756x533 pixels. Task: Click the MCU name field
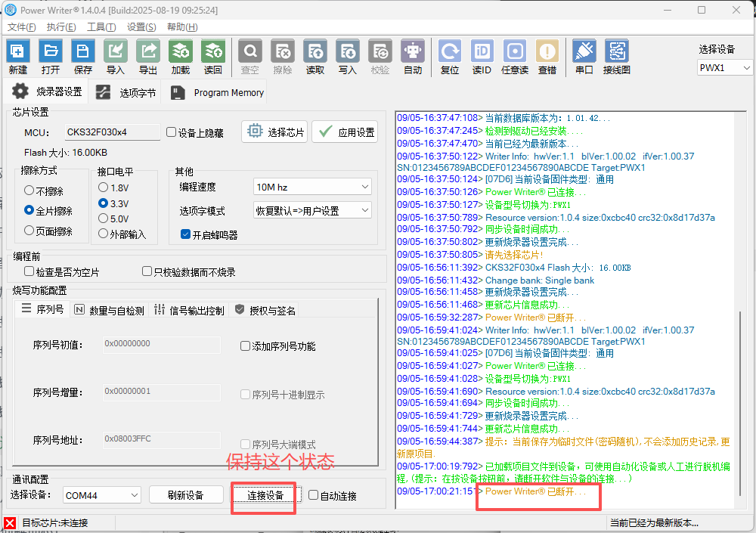(113, 132)
